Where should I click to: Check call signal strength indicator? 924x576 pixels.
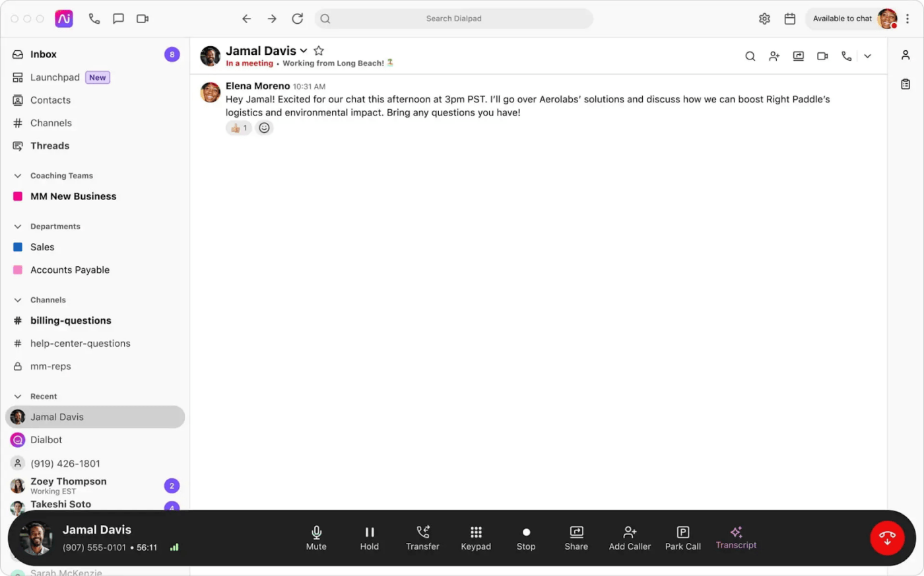pyautogui.click(x=174, y=548)
